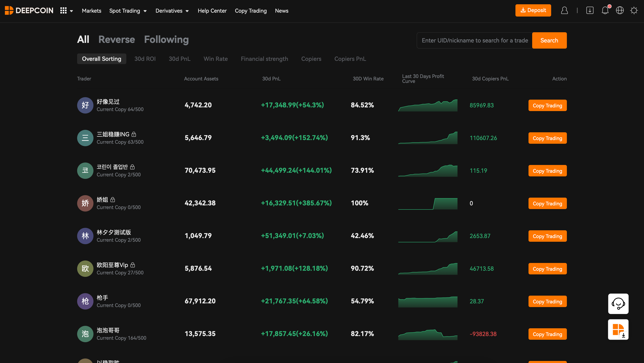
Task: Open the customer support headset widget
Action: (618, 303)
